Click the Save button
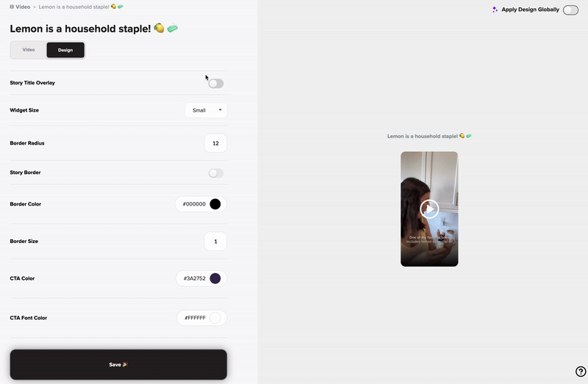Screen dimensions: 588x384 point(118,364)
